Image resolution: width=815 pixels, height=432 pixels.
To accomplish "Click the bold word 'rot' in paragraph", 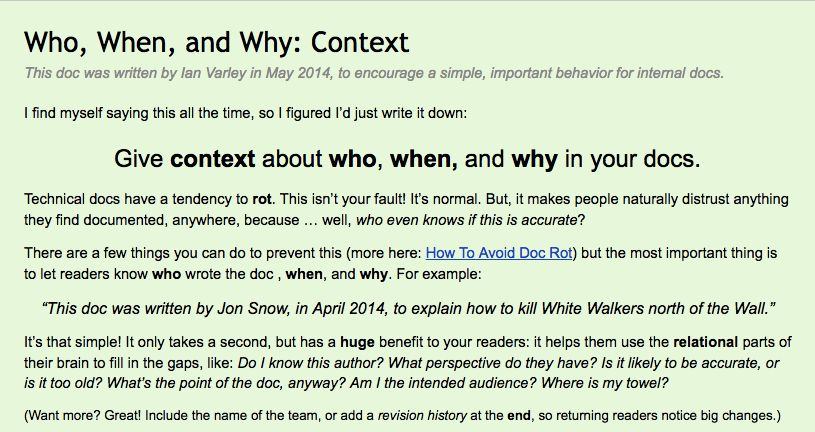I will click(x=262, y=199).
